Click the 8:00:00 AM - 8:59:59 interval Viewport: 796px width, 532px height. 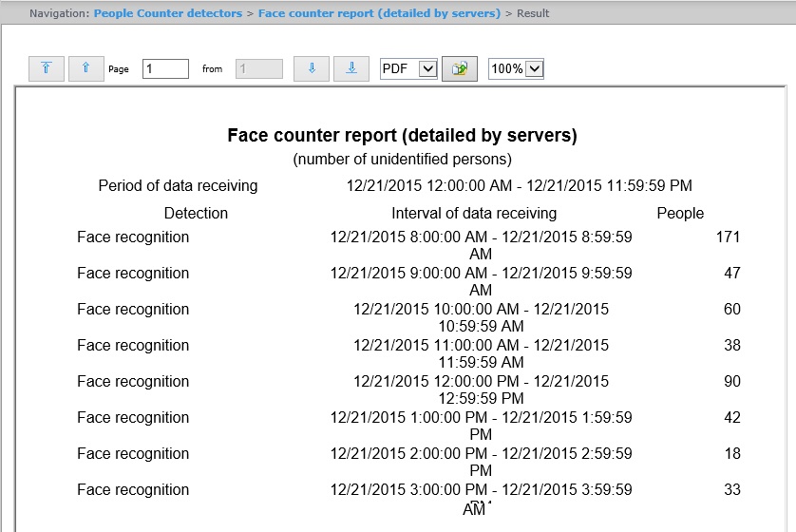[x=482, y=245]
